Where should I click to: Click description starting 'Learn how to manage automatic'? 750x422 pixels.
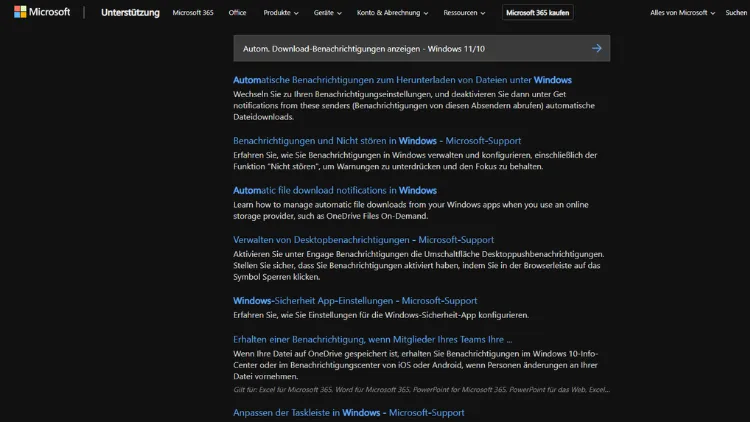tap(411, 211)
